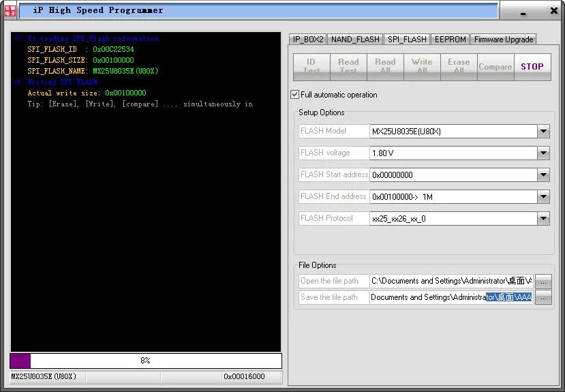The image size is (565, 392).
Task: Click the red app logo icon in title bar
Action: pos(10,11)
